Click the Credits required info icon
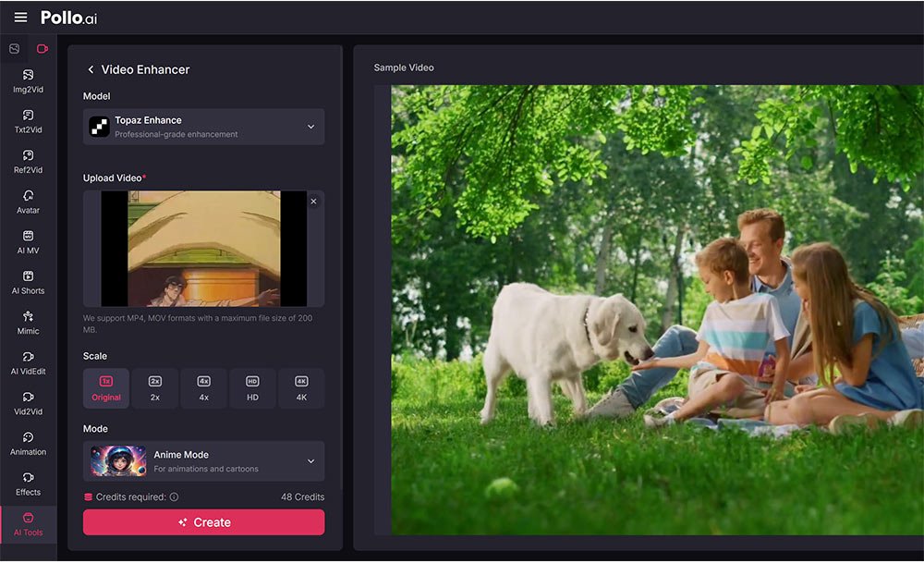The width and height of the screenshot is (924, 588). [x=174, y=497]
